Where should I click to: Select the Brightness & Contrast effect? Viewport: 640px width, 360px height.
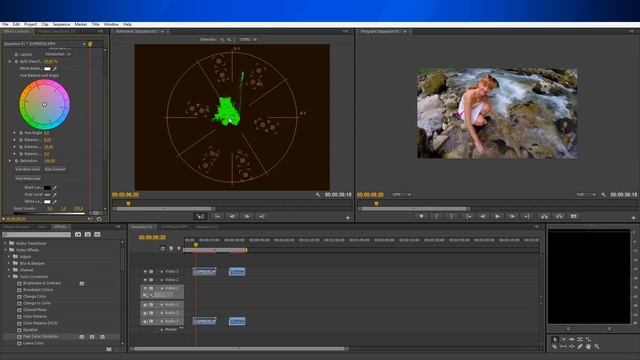[x=42, y=283]
